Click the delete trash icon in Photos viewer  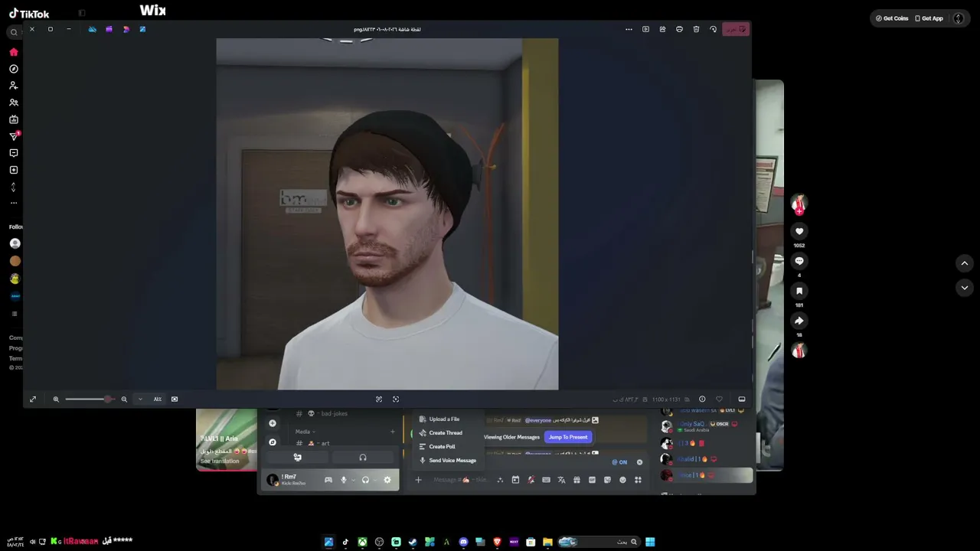click(x=696, y=29)
